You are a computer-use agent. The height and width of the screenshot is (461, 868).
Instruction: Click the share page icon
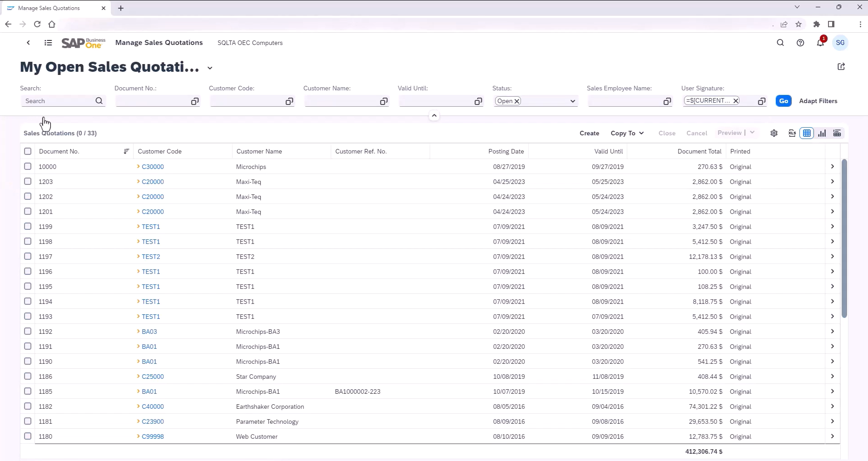[841, 67]
